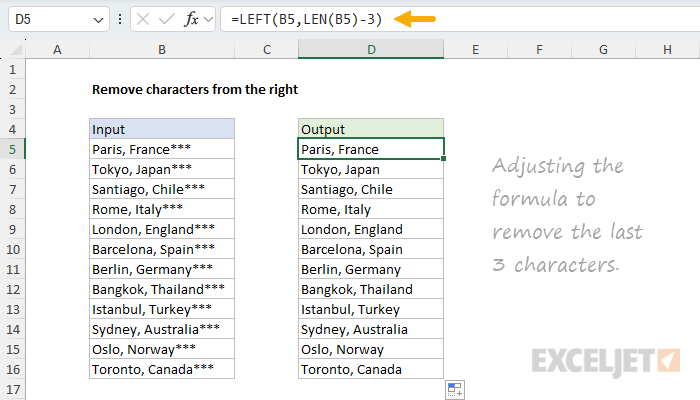Select output cell 'Bangkok, Thailand'
This screenshot has width=700, height=400.
click(x=371, y=289)
